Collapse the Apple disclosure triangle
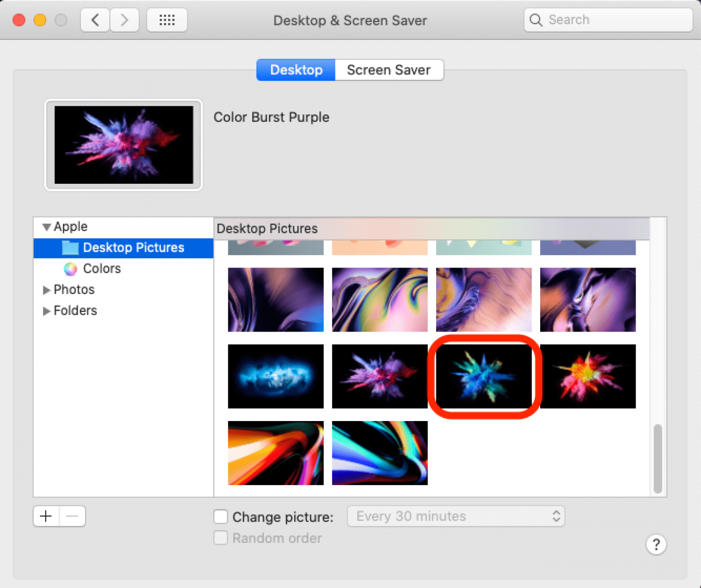The image size is (701, 588). pyautogui.click(x=47, y=227)
